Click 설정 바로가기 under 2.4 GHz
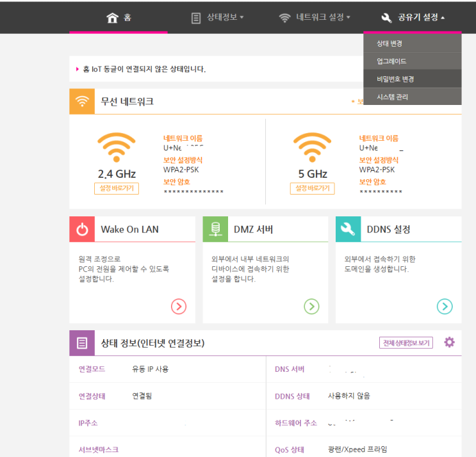Screen dimensions: 476x457 117,188
